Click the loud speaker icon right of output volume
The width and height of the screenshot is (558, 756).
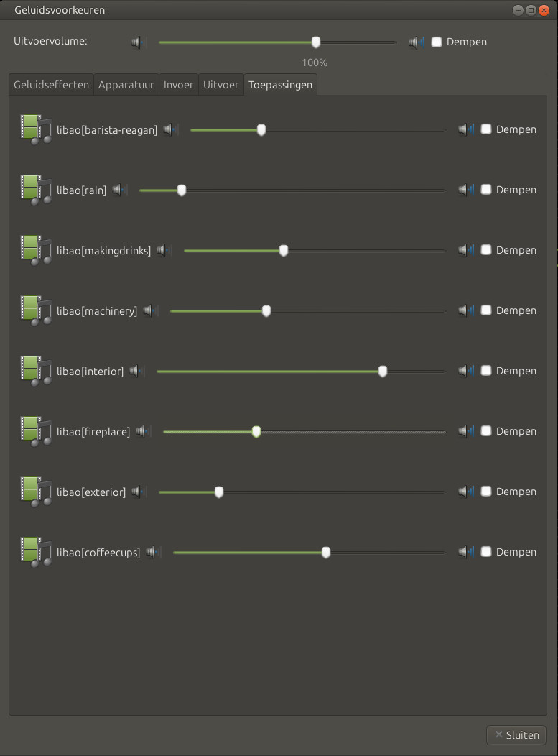point(417,42)
